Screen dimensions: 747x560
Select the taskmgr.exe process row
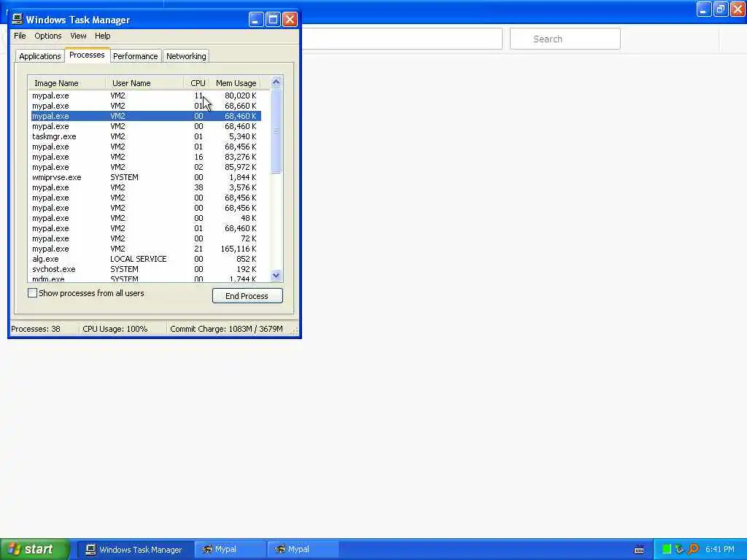(146, 136)
